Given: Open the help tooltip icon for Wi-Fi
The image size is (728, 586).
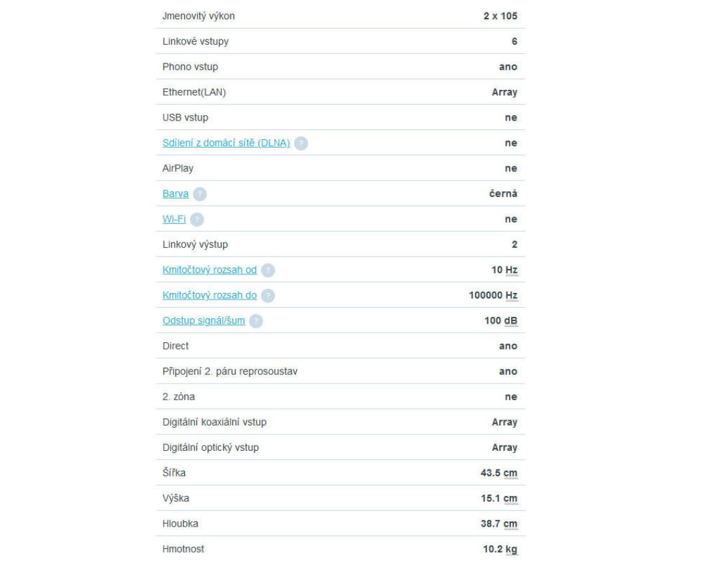Looking at the screenshot, I should (199, 219).
